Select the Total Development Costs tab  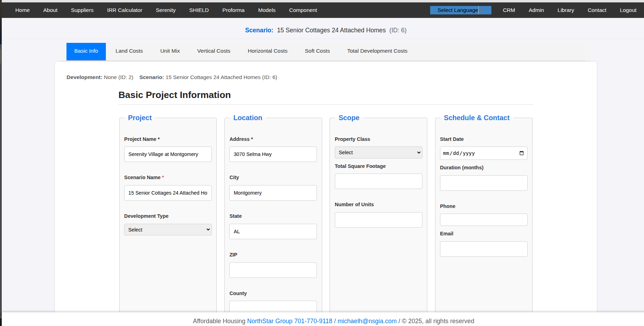click(377, 51)
